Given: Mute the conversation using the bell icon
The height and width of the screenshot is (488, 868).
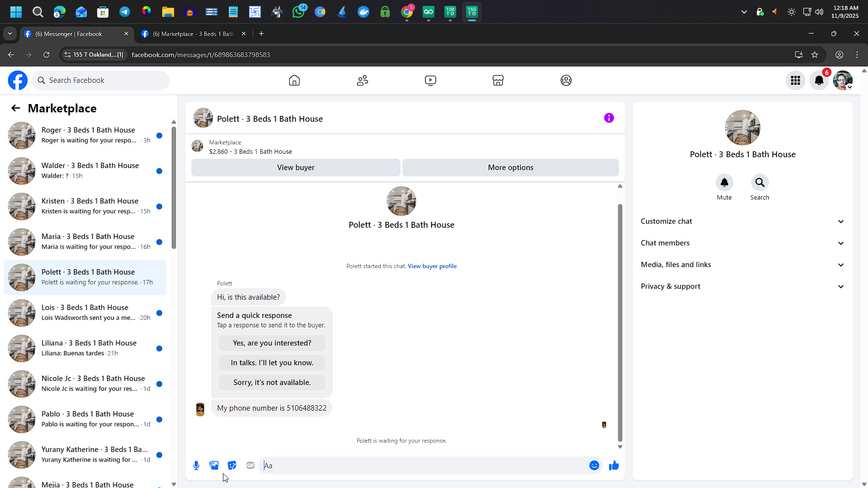Looking at the screenshot, I should tap(724, 182).
